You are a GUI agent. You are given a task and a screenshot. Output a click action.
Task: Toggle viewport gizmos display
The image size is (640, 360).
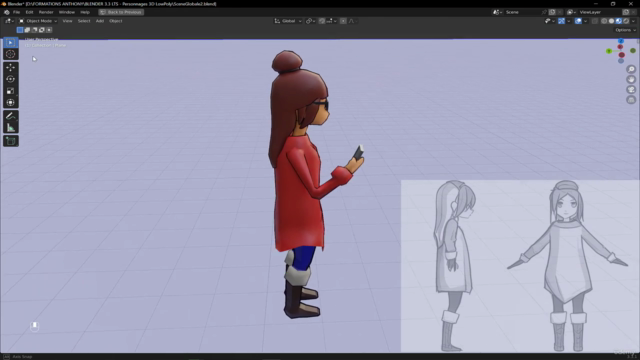[x=562, y=21]
